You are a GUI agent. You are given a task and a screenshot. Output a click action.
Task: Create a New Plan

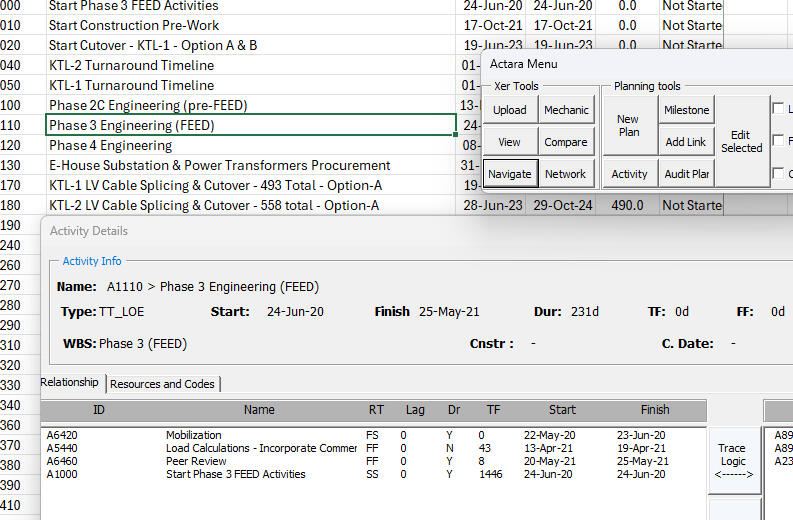tap(628, 125)
